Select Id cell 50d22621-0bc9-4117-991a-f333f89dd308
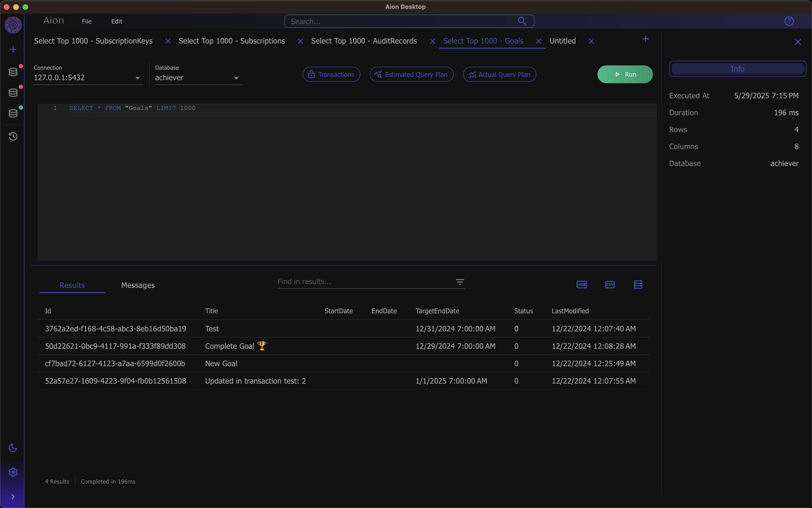 115,346
